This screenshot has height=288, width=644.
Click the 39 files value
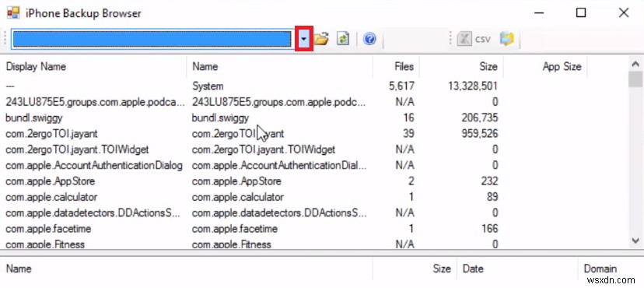tap(408, 134)
